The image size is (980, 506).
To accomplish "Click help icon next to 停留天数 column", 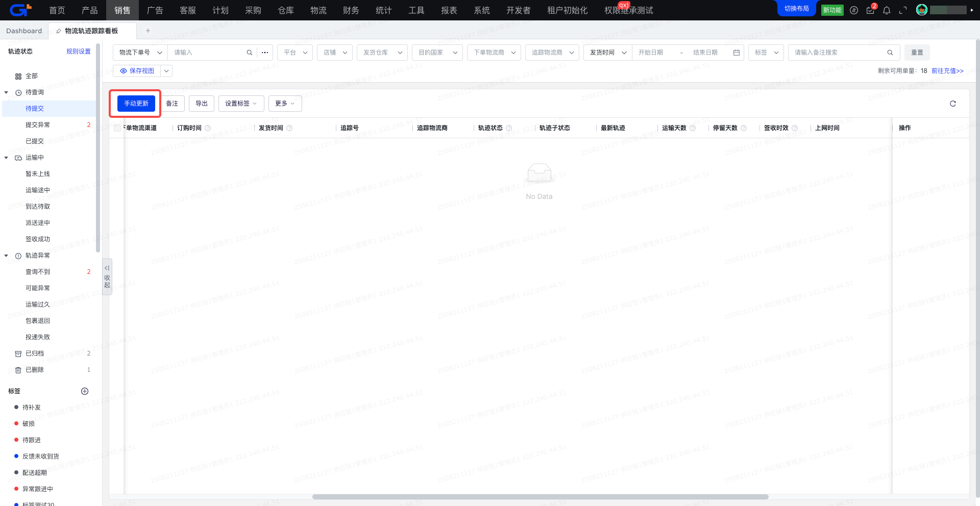I will [744, 128].
